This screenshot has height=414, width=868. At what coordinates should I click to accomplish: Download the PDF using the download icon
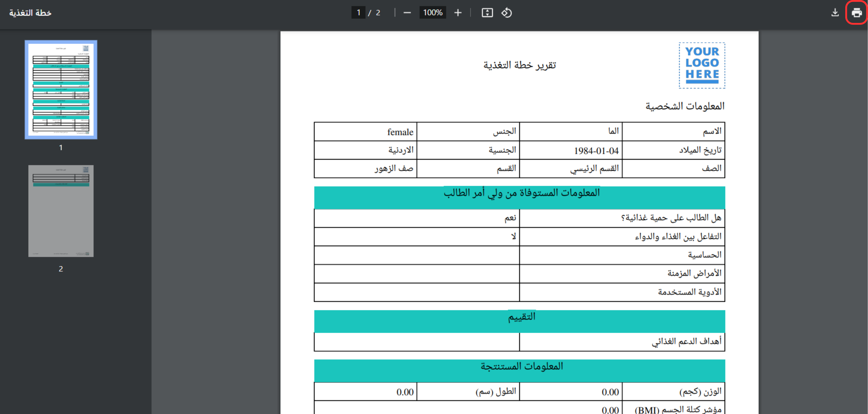tap(835, 13)
